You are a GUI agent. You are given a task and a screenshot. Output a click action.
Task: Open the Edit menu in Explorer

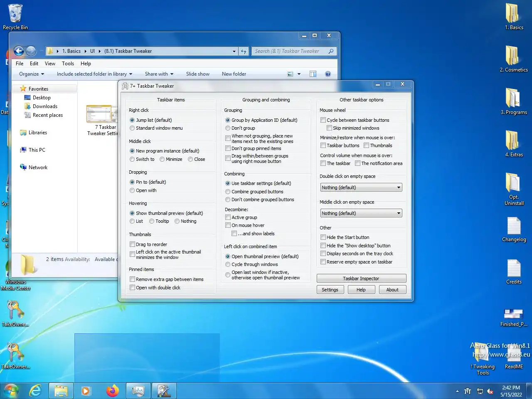34,64
